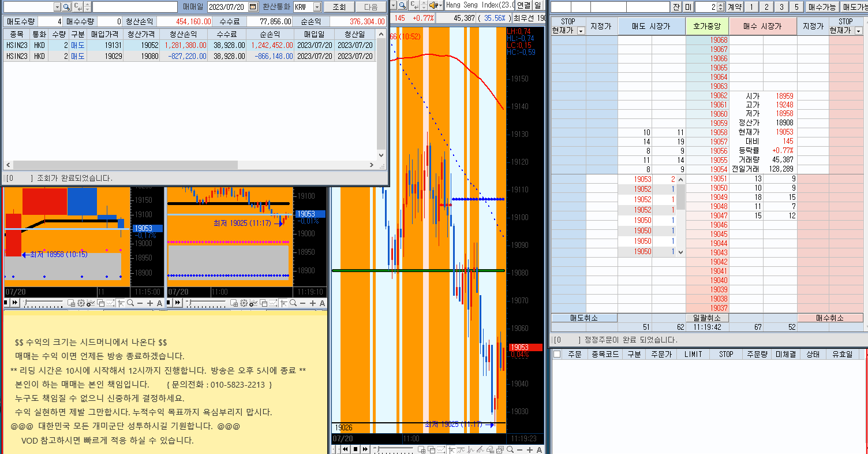868x454 pixels.
Task: Click the speed slider in 11:15:00 chart toolbar
Action: click(x=44, y=303)
